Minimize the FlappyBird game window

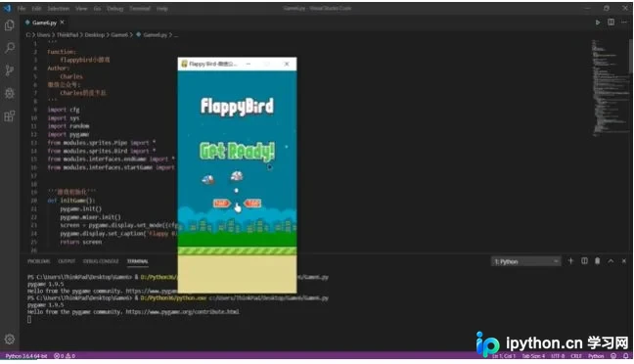point(249,64)
